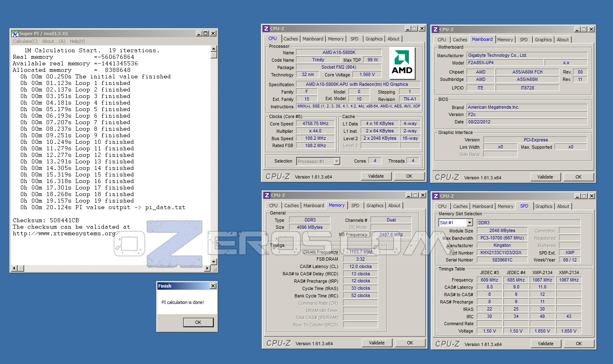Click the serial number 5839601C field
The width and height of the screenshot is (613, 364).
point(502,260)
